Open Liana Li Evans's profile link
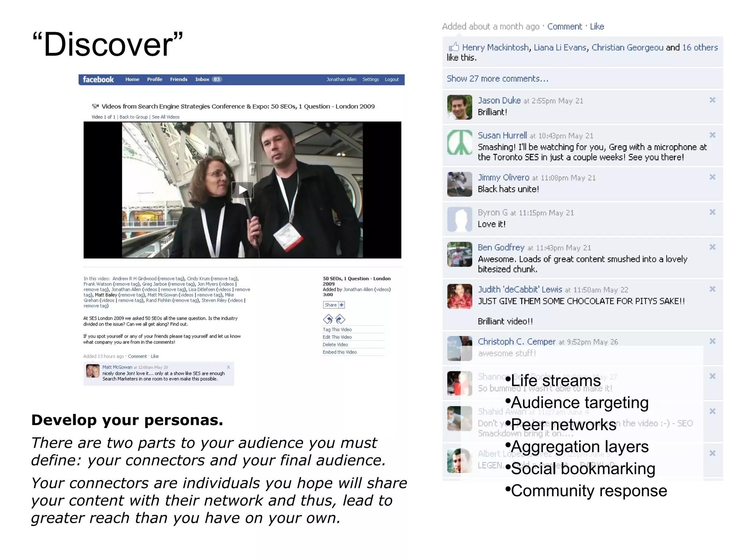The height and width of the screenshot is (560, 747). click(560, 48)
